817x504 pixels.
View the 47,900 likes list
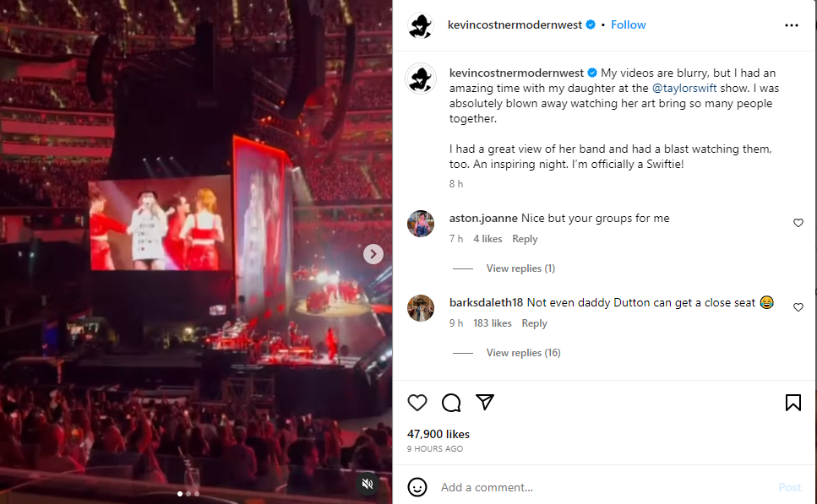click(x=438, y=434)
